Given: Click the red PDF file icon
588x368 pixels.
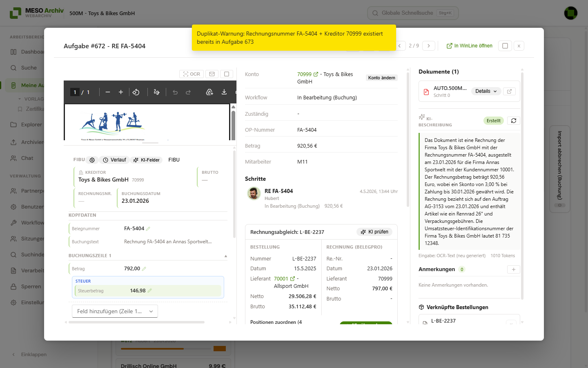Looking at the screenshot, I should [426, 92].
